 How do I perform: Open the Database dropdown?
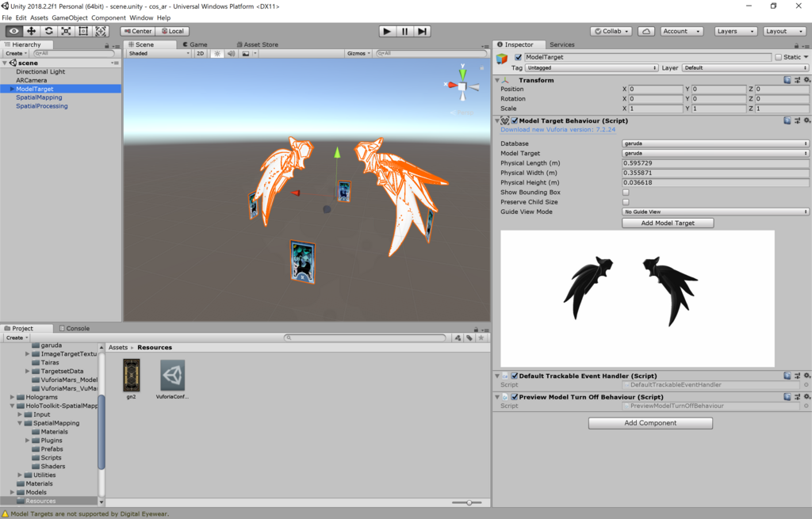(x=715, y=143)
